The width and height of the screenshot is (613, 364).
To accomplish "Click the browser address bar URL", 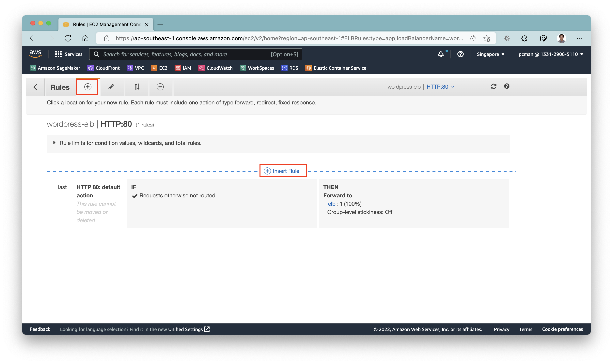I will (289, 38).
